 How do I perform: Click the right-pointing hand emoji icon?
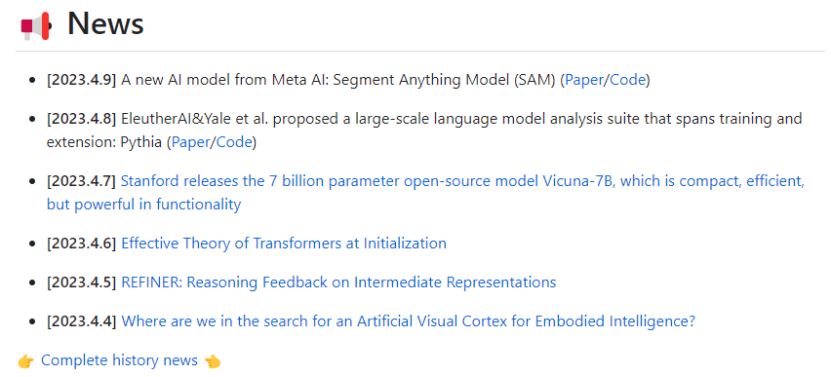tap(25, 362)
